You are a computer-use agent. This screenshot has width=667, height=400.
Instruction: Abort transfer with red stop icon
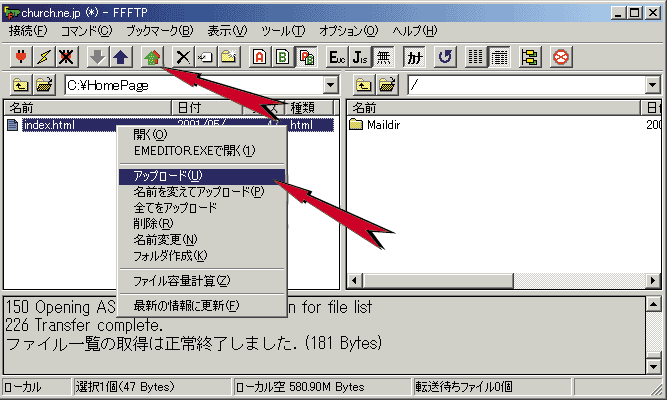562,57
